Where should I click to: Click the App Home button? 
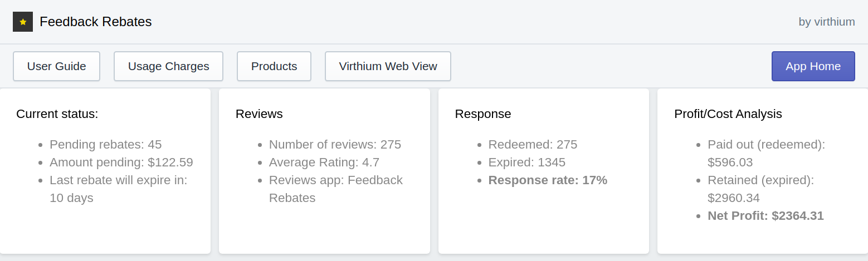click(813, 66)
